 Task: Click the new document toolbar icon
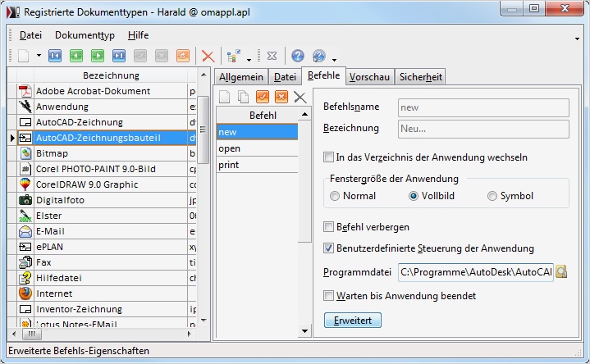(x=24, y=56)
